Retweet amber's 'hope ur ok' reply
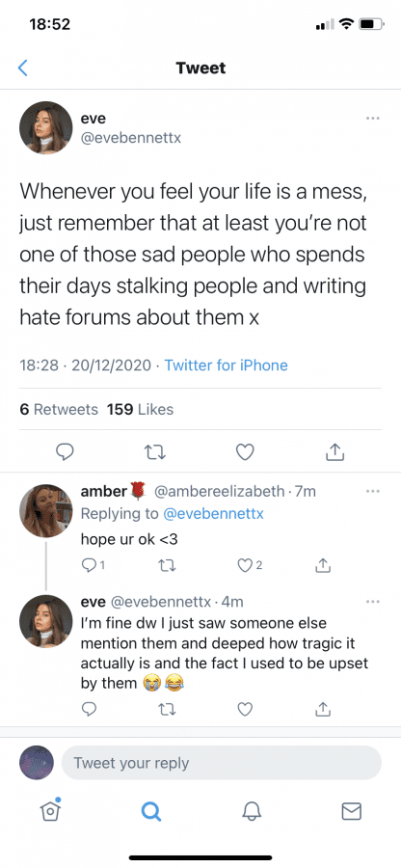 167,565
